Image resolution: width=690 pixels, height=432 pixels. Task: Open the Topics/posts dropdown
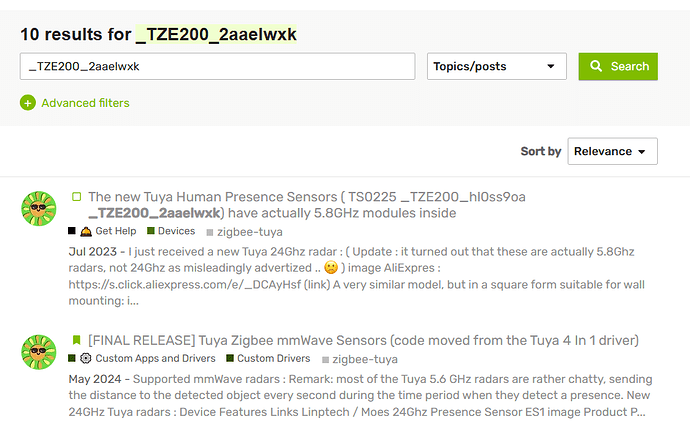(x=494, y=67)
